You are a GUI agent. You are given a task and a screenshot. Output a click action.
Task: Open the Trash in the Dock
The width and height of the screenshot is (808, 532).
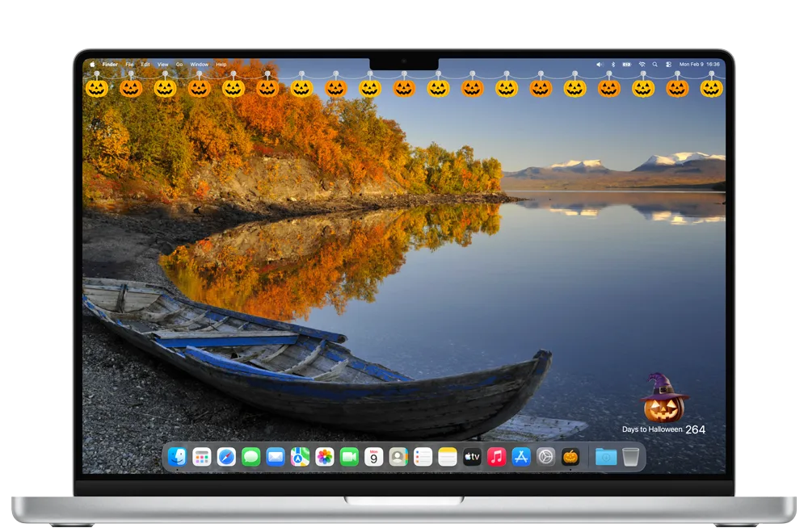(631, 457)
